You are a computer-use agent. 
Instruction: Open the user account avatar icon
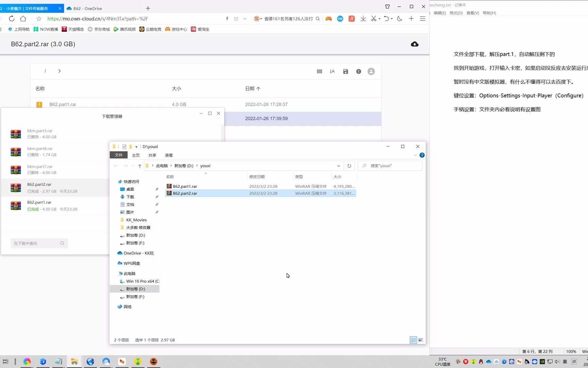pyautogui.click(x=371, y=72)
